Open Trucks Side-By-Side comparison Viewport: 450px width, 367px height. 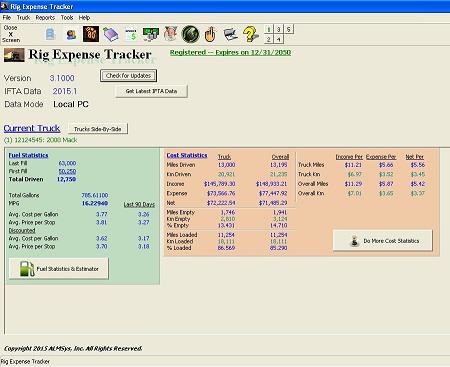click(x=98, y=129)
